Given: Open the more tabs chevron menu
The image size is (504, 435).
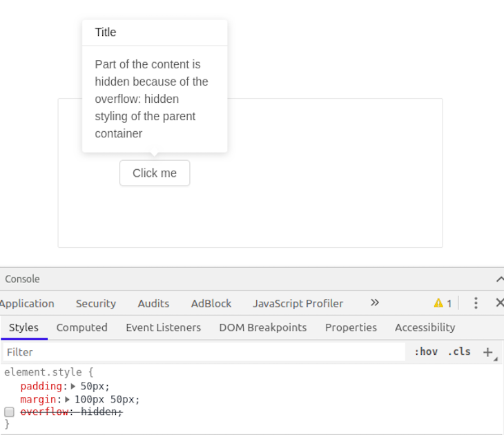Looking at the screenshot, I should 374,303.
